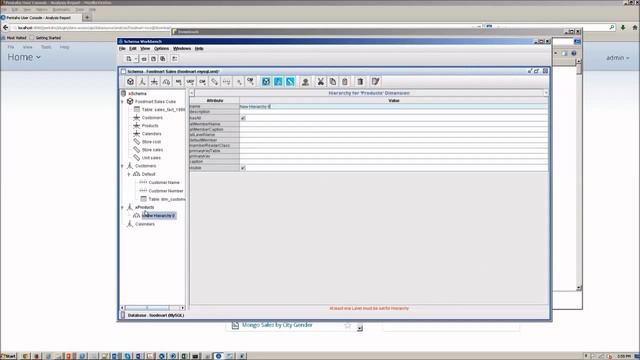Click the description value field

click(393, 112)
